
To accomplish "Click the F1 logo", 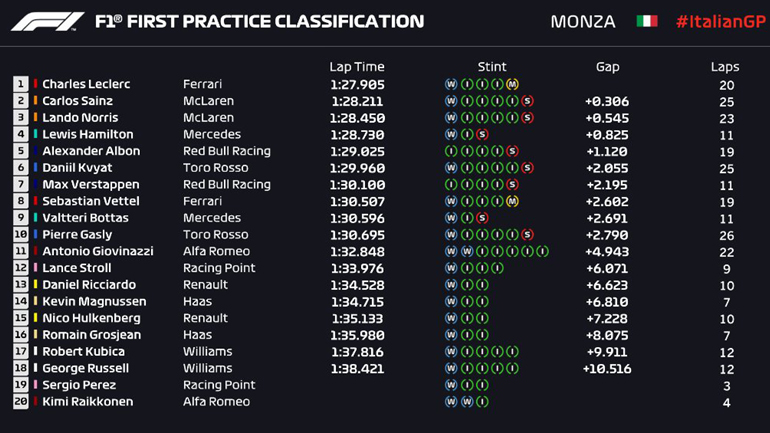I will 48,21.
